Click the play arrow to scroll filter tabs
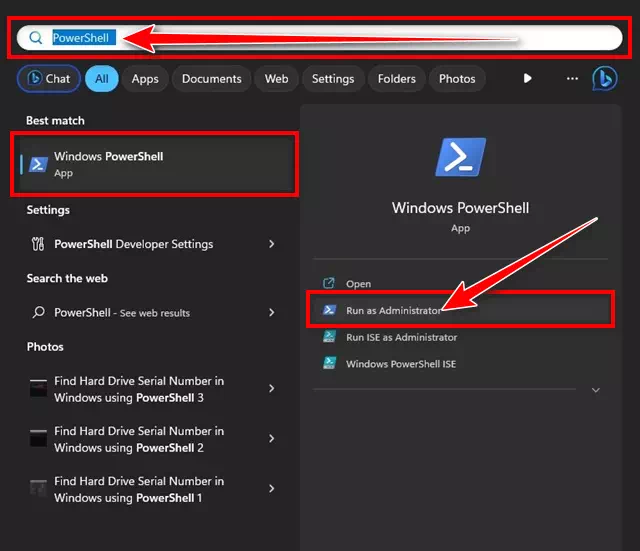Image resolution: width=640 pixels, height=551 pixels. pos(527,78)
